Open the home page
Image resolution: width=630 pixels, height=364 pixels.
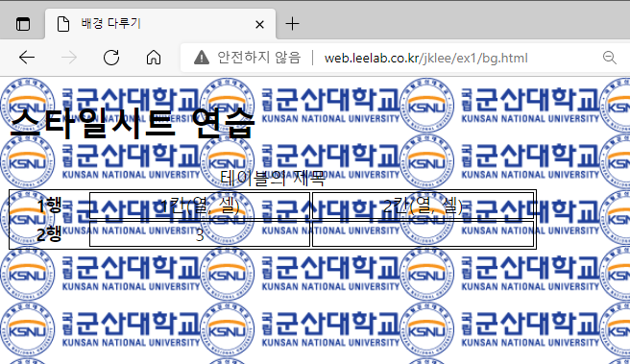coord(154,58)
